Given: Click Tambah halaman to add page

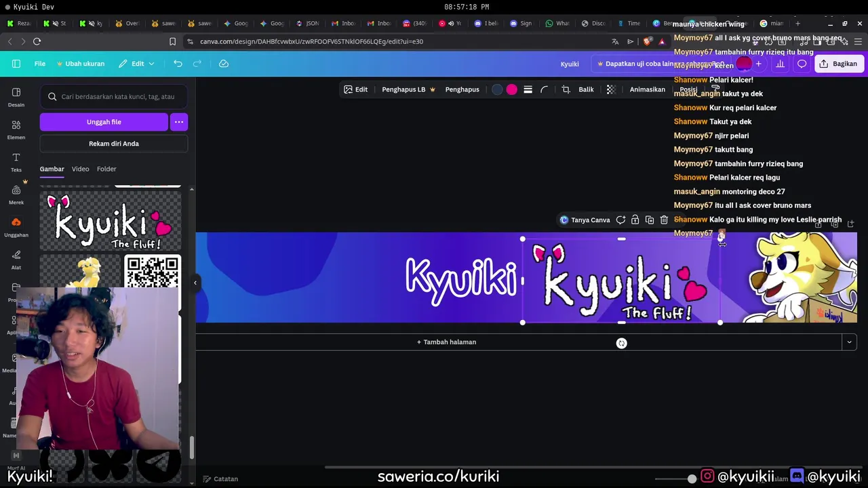Looking at the screenshot, I should (446, 342).
